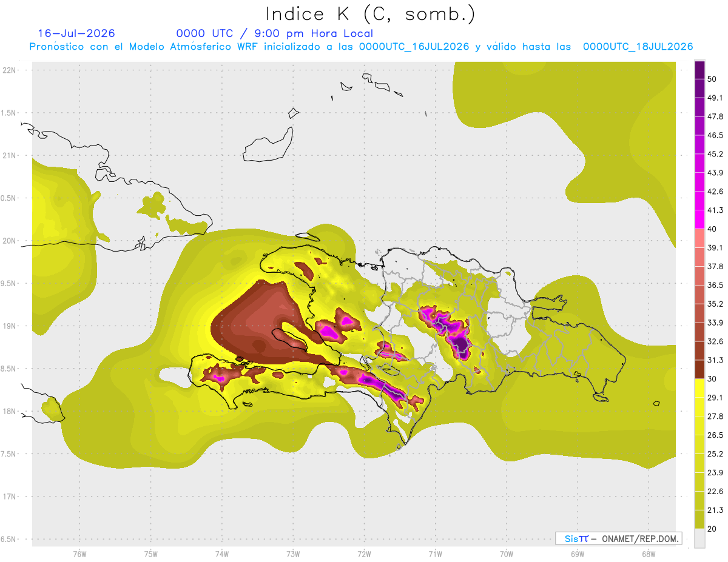Click the "43.9" value on the color scale
Image resolution: width=728 pixels, height=562 pixels.
pyautogui.click(x=715, y=173)
